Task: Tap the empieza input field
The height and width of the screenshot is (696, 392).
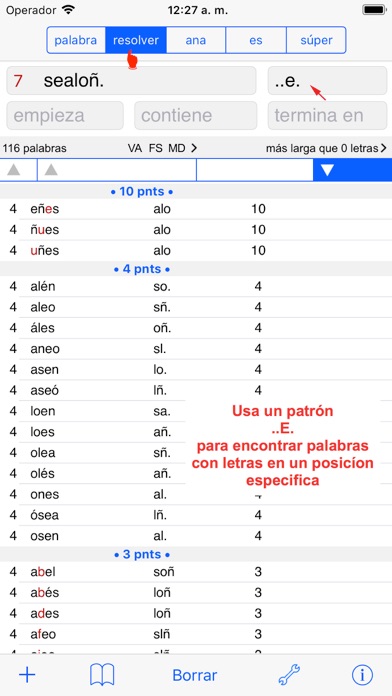Action: coord(65,115)
